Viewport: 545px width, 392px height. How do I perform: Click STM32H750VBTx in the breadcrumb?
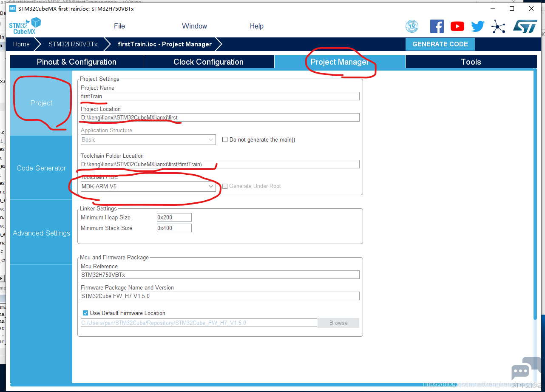[73, 44]
